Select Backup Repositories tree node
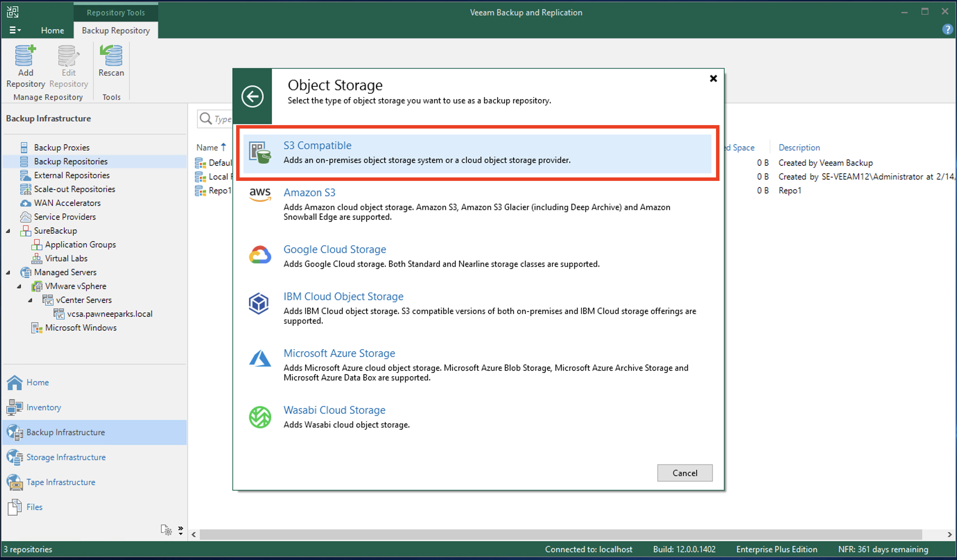The image size is (957, 560). tap(71, 161)
